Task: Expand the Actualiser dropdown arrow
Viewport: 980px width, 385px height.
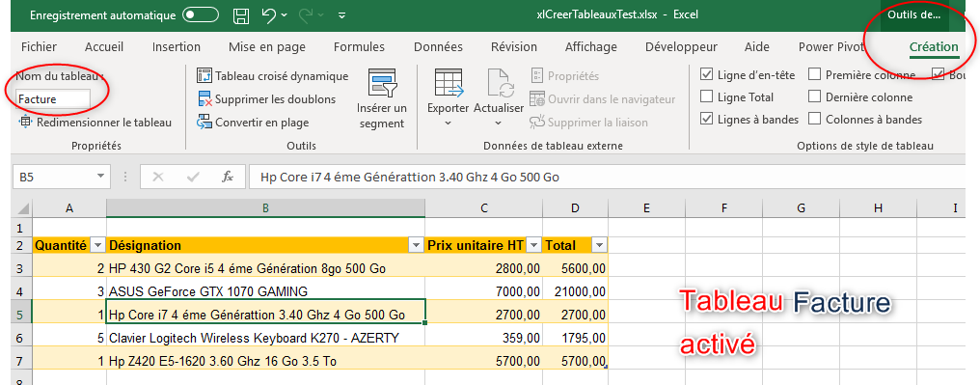Action: point(499,124)
